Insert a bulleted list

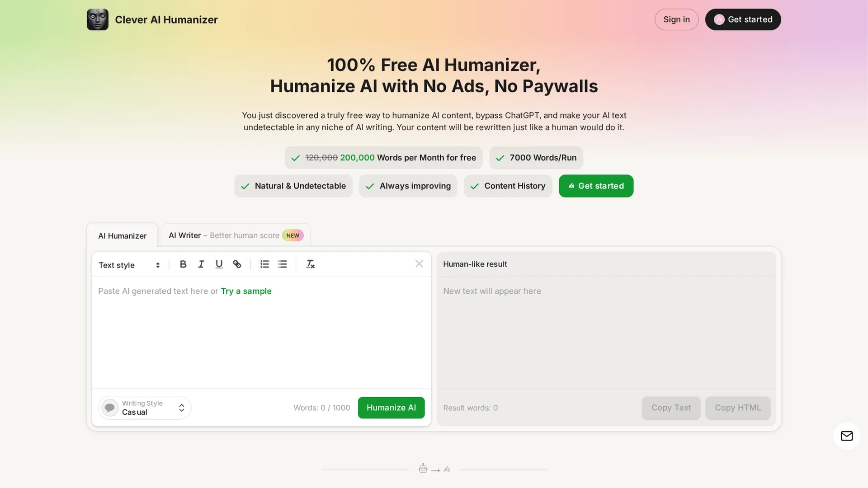pyautogui.click(x=283, y=264)
